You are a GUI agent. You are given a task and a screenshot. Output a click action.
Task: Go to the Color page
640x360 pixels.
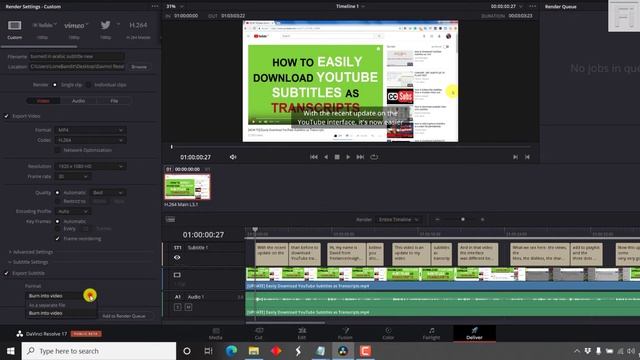click(388, 333)
